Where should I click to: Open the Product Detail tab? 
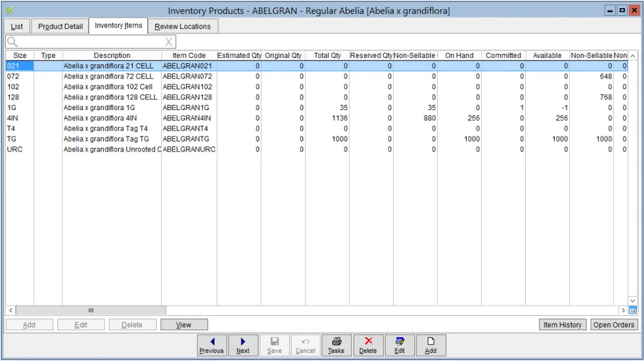60,26
